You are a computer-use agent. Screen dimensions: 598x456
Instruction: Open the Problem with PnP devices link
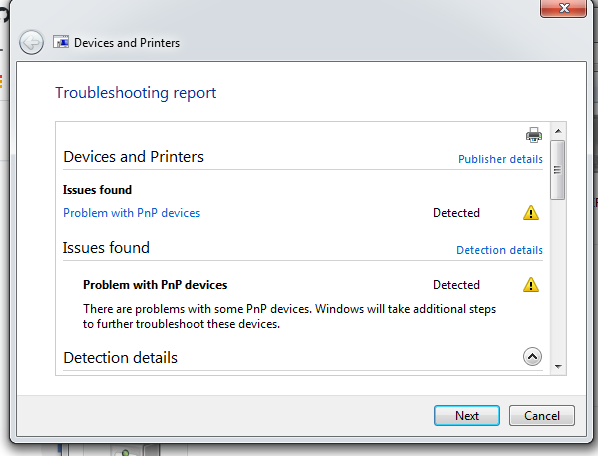(132, 213)
